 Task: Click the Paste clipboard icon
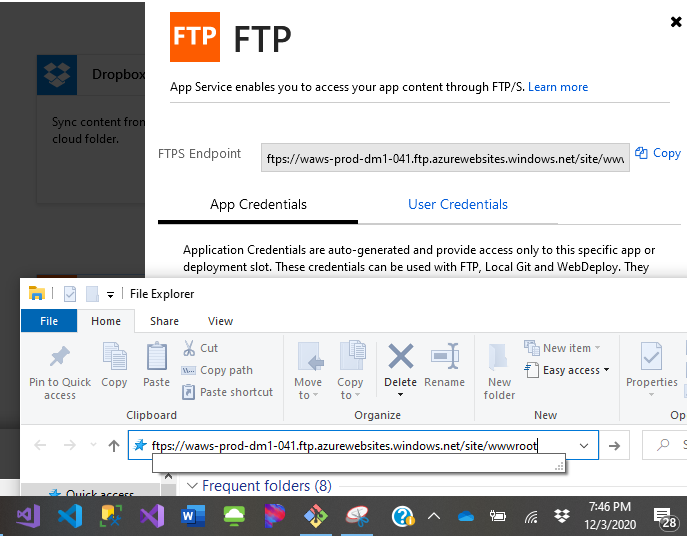[156, 356]
